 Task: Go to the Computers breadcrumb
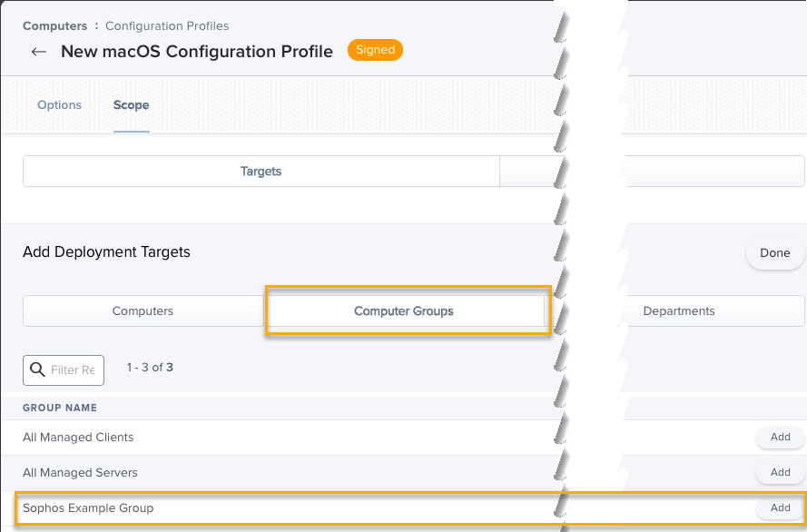54,26
